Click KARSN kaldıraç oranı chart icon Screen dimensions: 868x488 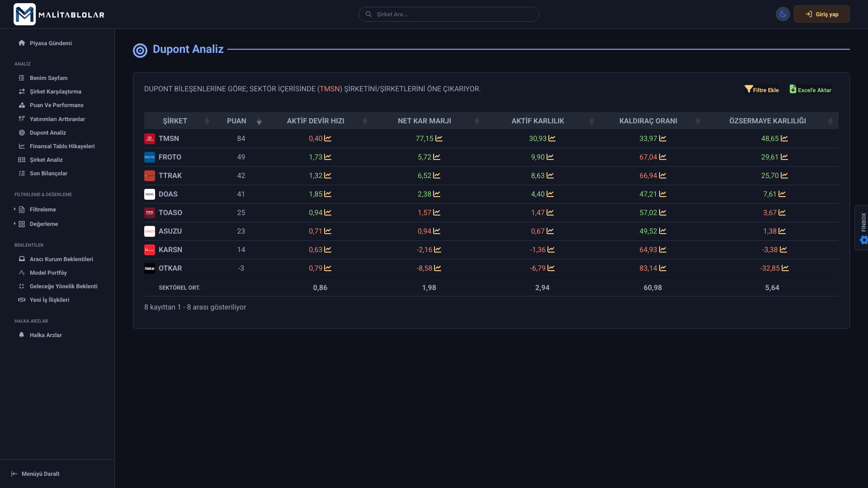click(x=663, y=250)
